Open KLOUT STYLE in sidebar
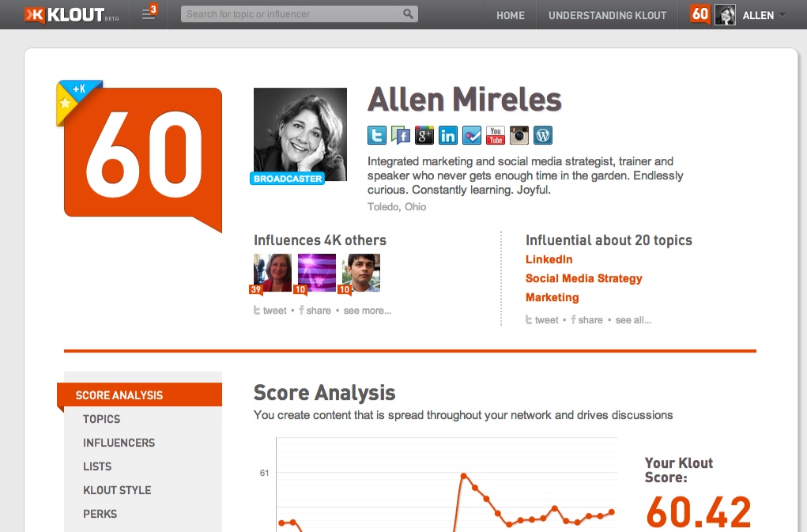The width and height of the screenshot is (807, 532). pos(117,490)
